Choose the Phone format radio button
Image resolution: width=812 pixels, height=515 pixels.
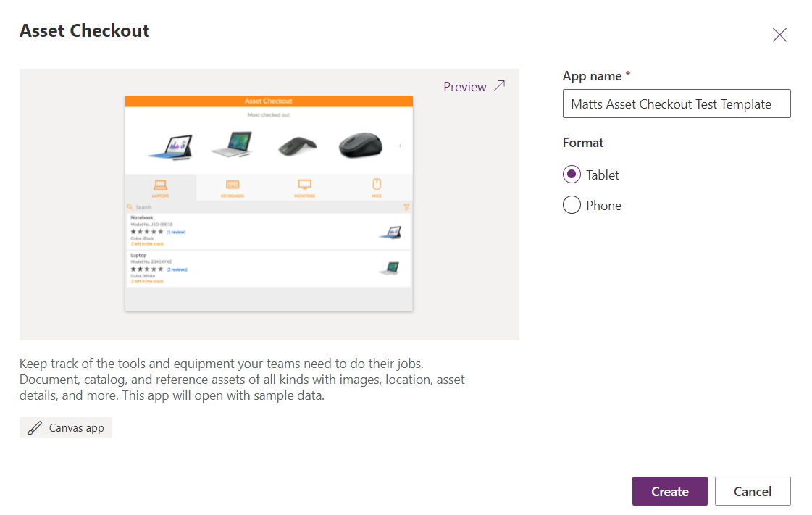[x=572, y=205]
